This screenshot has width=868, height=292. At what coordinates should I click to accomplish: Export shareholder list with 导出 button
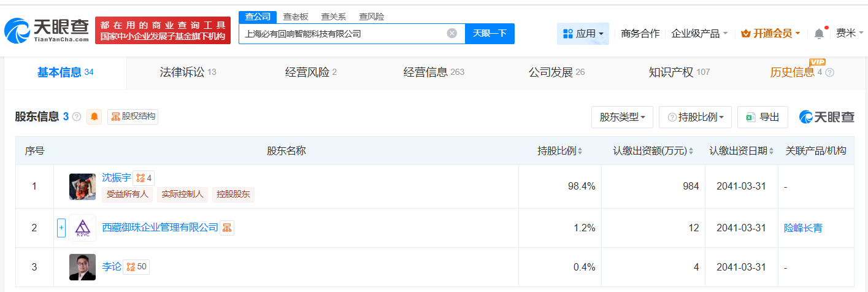(762, 117)
